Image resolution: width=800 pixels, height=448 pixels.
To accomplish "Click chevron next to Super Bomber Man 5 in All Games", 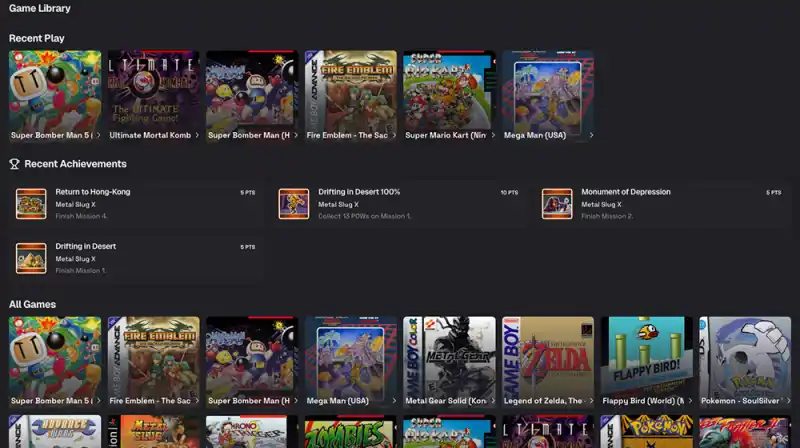I will coord(98,401).
